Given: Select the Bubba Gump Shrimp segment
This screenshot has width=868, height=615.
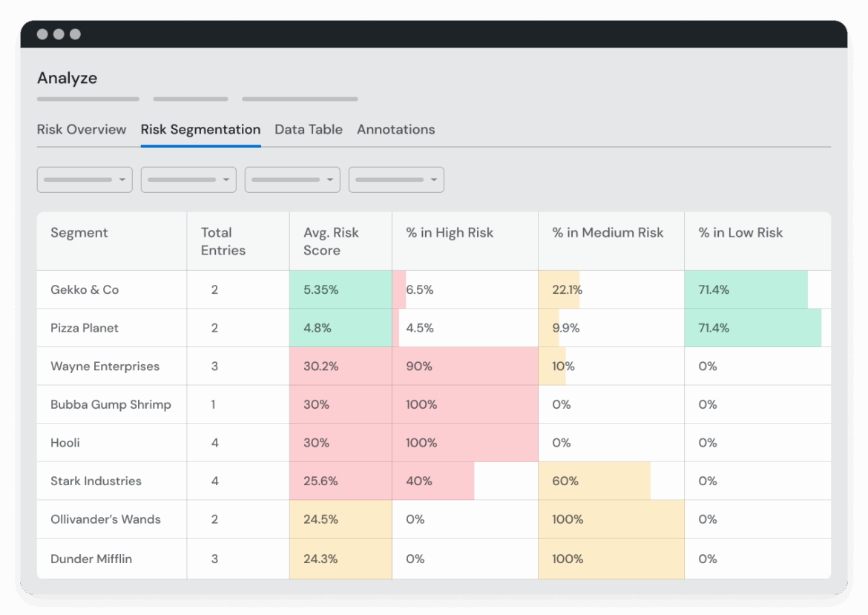Looking at the screenshot, I should coord(111,404).
